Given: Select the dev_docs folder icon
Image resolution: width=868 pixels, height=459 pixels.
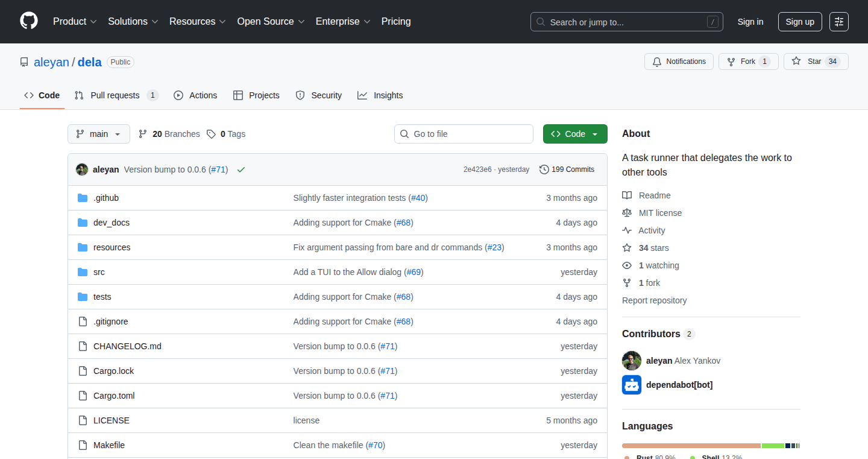Looking at the screenshot, I should 83,223.
